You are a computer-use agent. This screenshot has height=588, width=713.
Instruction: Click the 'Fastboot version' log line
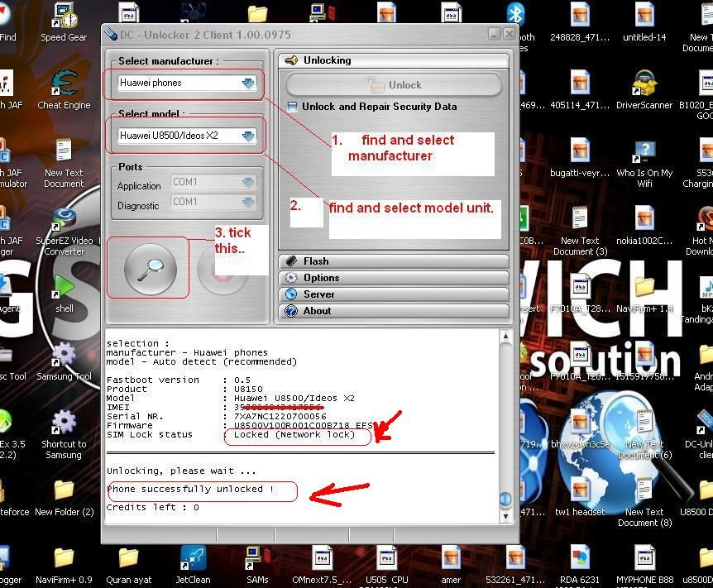[x=179, y=380]
